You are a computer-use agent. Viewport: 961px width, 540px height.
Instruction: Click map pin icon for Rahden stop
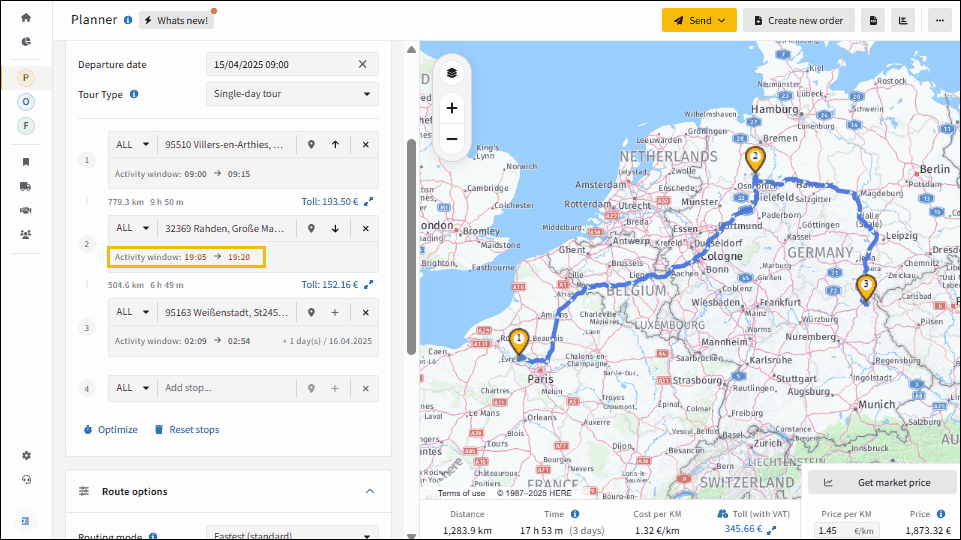[311, 229]
